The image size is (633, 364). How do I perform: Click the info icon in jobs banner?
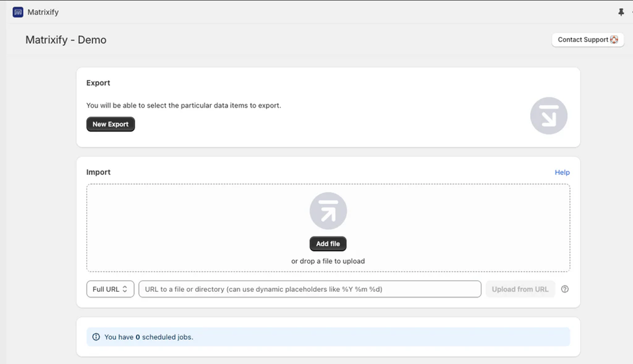tap(96, 337)
